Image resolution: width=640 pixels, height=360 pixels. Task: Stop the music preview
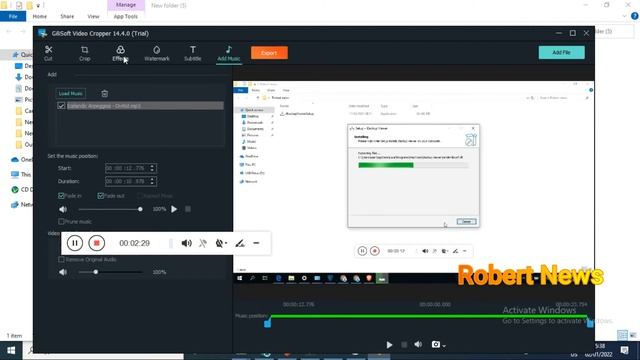coord(188,209)
